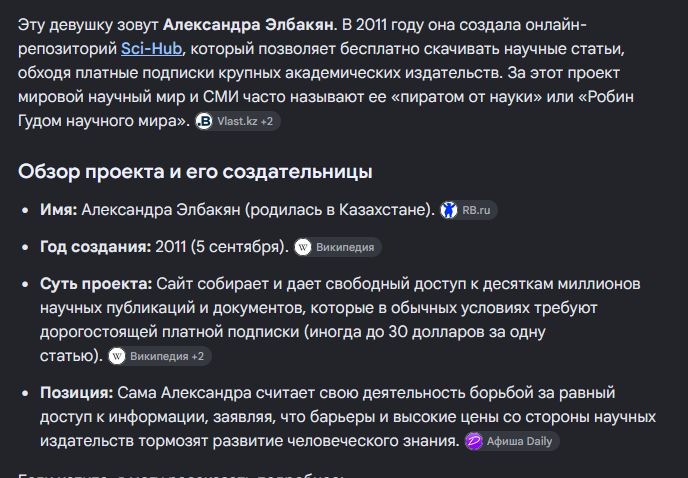The height and width of the screenshot is (478, 688).
Task: Open the Sci-Hub hyperlink
Action: tap(151, 49)
